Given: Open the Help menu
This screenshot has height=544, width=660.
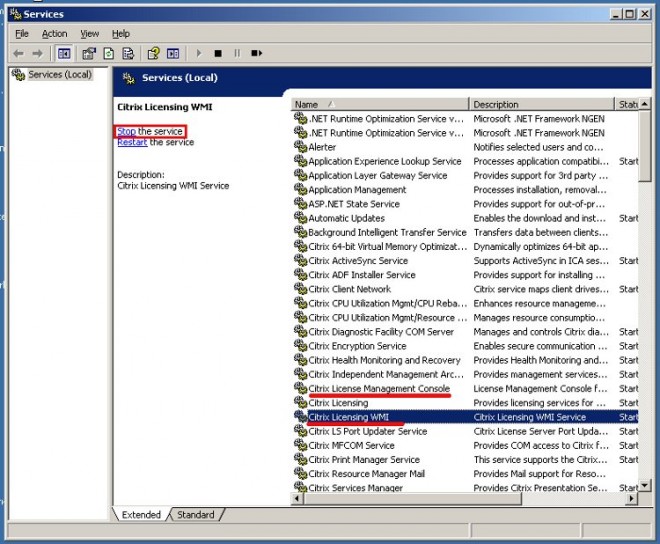Looking at the screenshot, I should pyautogui.click(x=121, y=34).
